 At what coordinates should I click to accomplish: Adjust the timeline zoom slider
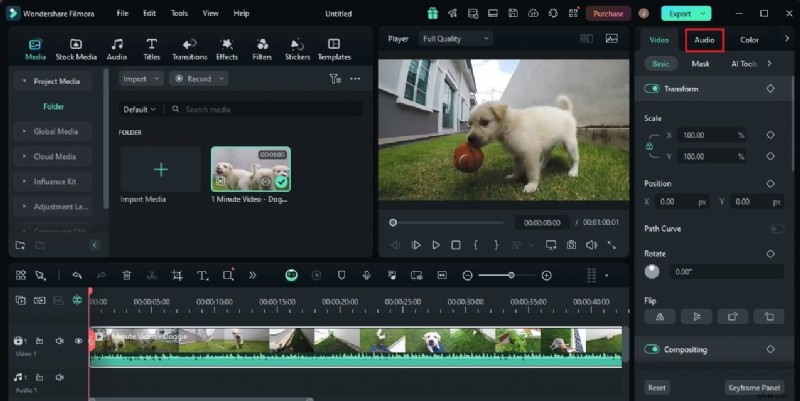(511, 275)
